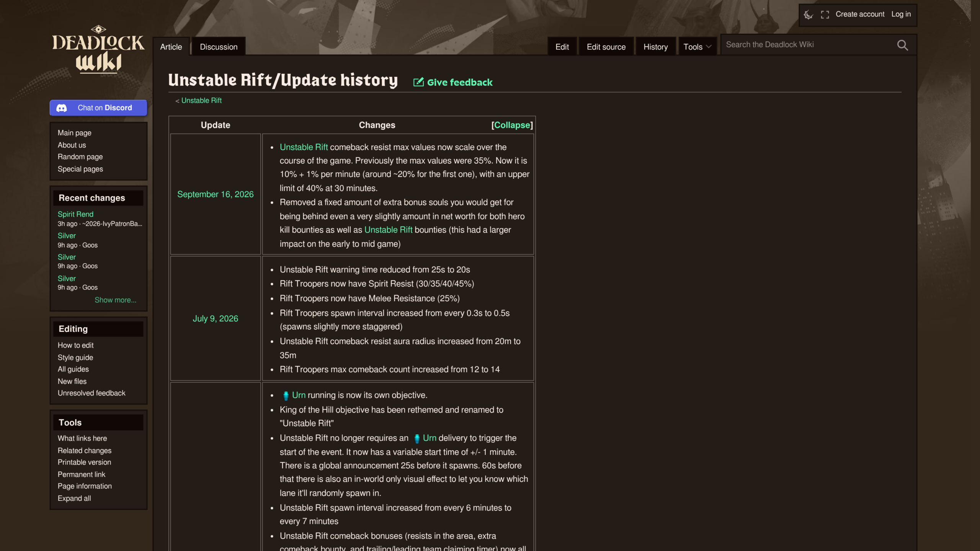Click Urn link in 'running is now' bullet
The image size is (980, 551).
299,395
